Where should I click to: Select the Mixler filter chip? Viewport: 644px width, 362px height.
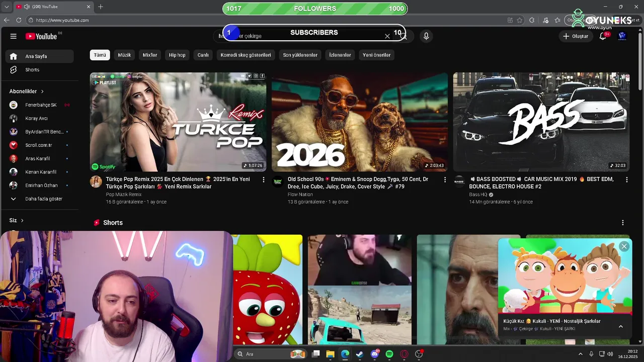(150, 55)
